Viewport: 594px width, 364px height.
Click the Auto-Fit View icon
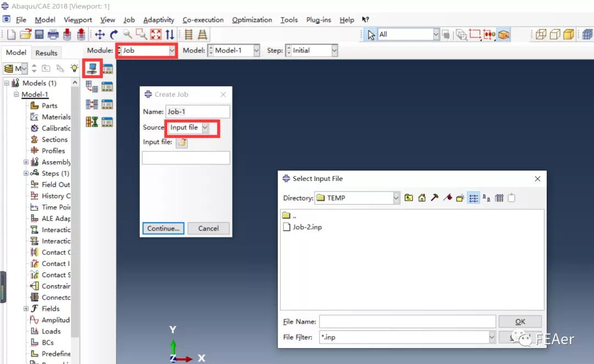click(x=156, y=35)
